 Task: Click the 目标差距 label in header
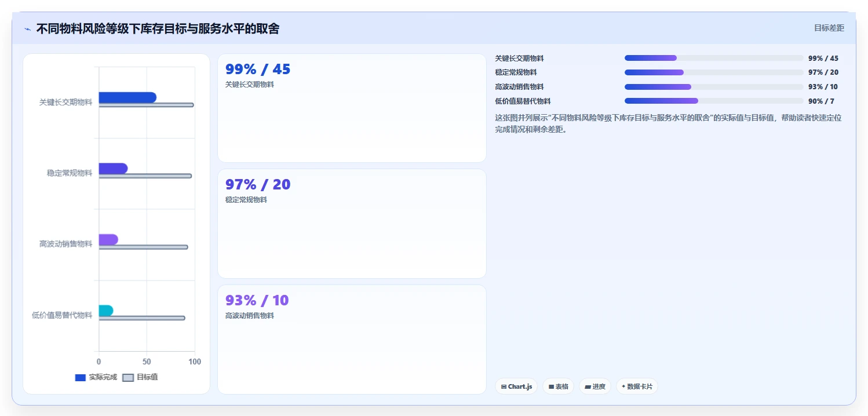829,28
